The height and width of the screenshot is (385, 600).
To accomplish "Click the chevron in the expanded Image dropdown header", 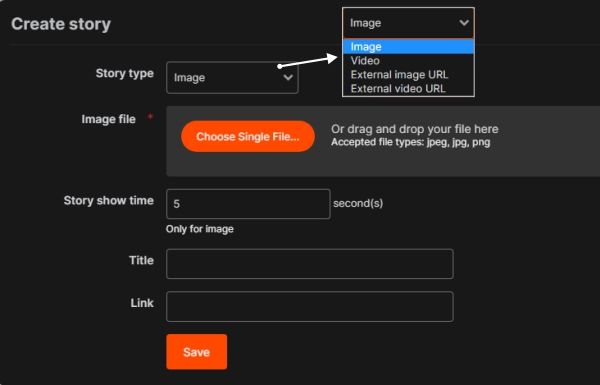I will [x=464, y=23].
